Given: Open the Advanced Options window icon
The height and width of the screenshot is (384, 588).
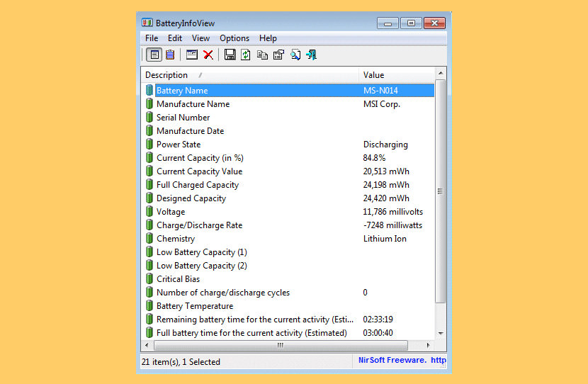Looking at the screenshot, I should 191,55.
